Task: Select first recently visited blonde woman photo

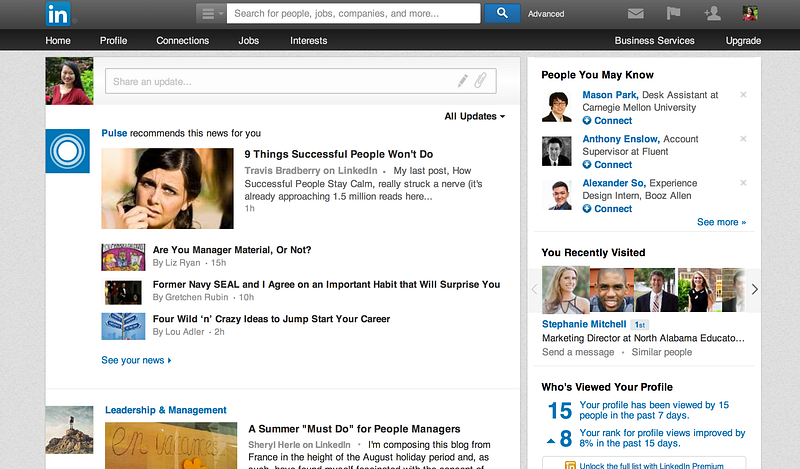Action: click(565, 289)
